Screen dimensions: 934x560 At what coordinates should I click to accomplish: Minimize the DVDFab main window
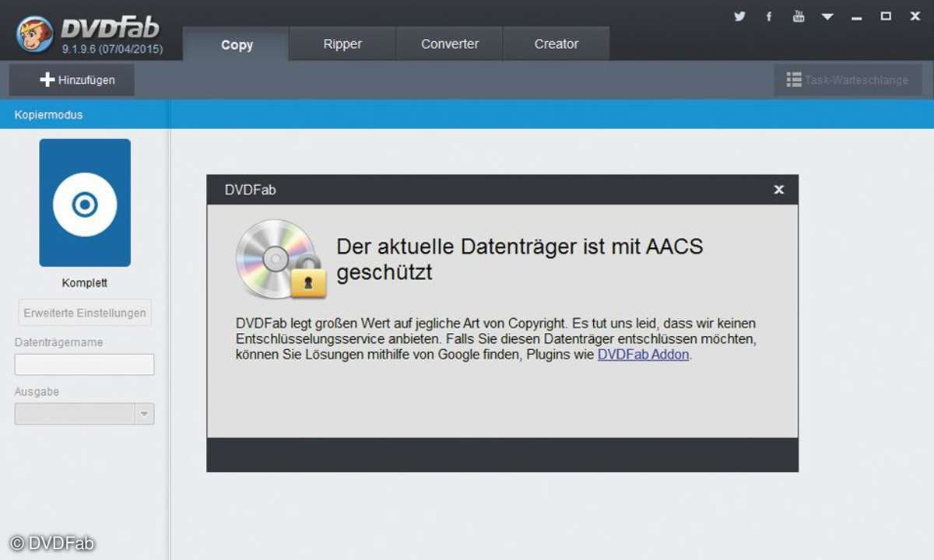[x=857, y=17]
